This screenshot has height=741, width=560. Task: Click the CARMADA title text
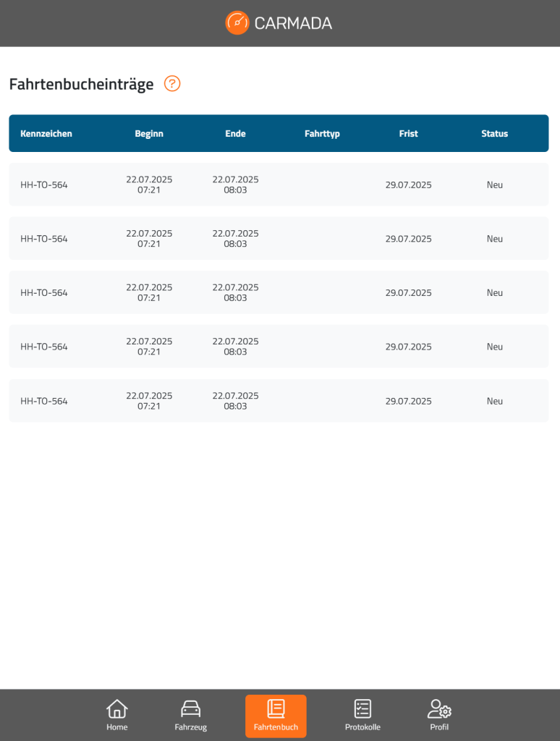pyautogui.click(x=293, y=23)
